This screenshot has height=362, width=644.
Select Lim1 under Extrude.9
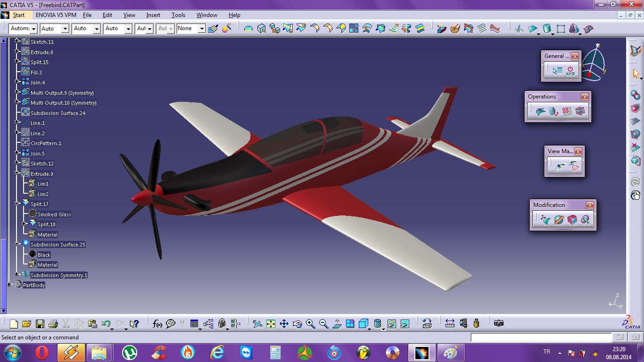[x=43, y=184]
